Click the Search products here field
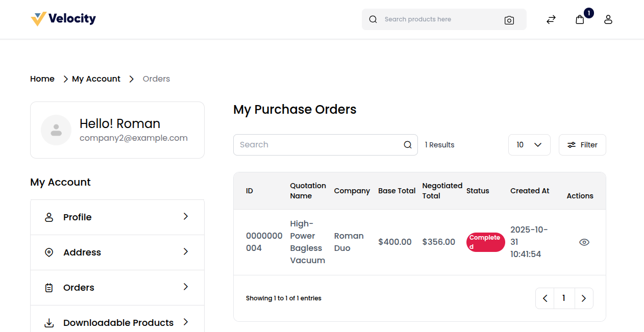Image resolution: width=644 pixels, height=332 pixels. (x=439, y=19)
